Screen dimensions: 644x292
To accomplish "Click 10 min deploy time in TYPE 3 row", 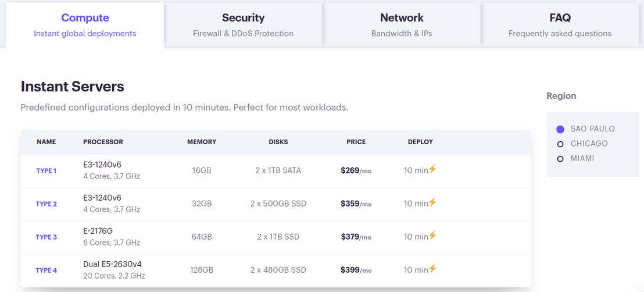I will point(416,237).
